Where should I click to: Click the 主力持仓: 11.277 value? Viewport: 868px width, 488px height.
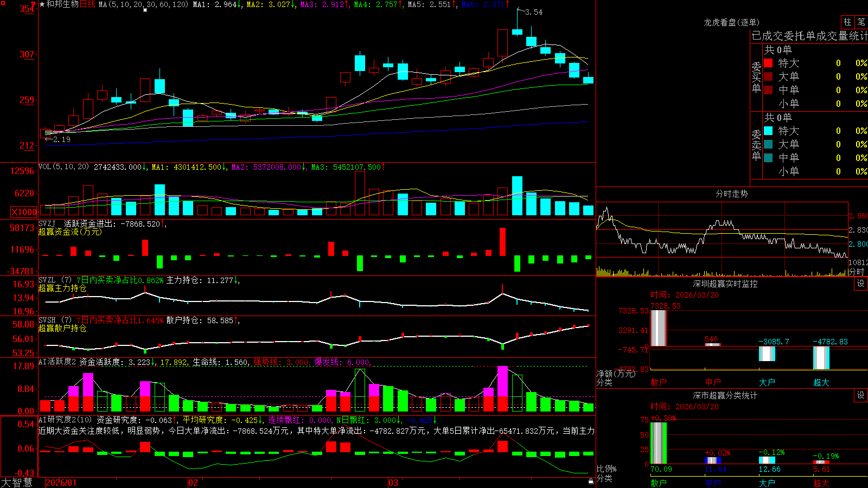(200, 280)
